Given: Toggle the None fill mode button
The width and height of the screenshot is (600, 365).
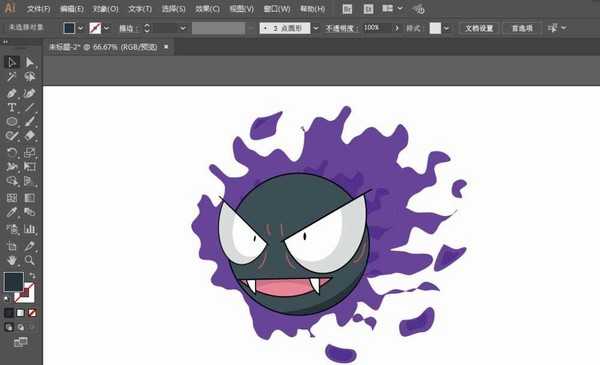Looking at the screenshot, I should point(32,313).
